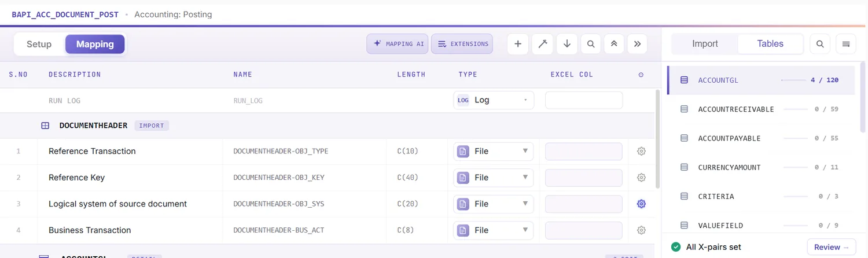Click the down arrow toolbar icon
868x258 pixels.
coord(567,44)
